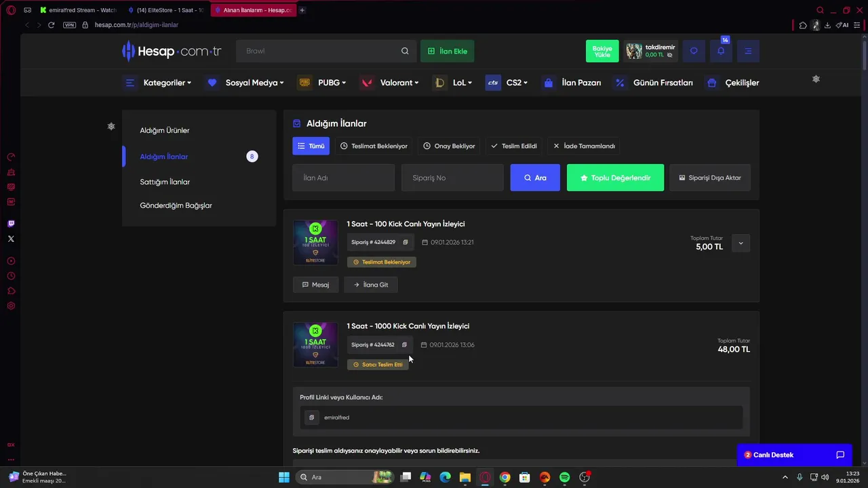
Task: Open the header hamburger menu icon
Action: tap(748, 51)
